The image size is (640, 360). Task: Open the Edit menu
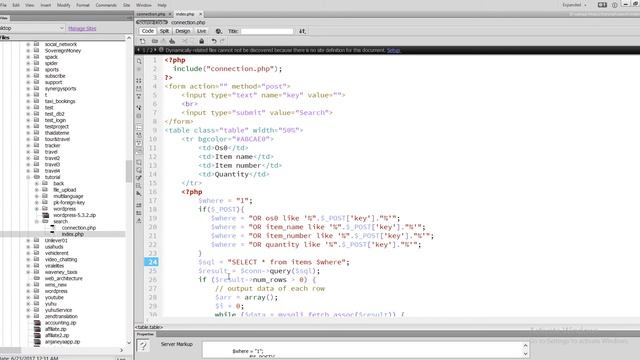[x=16, y=5]
